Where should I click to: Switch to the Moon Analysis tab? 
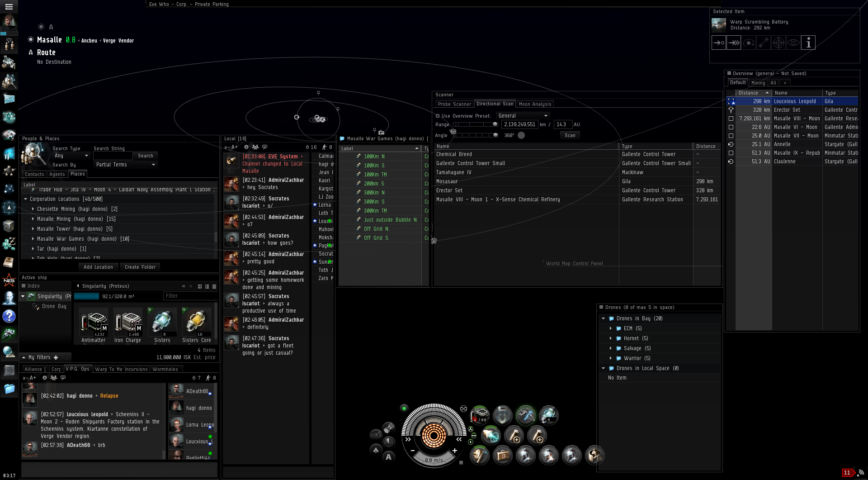pyautogui.click(x=535, y=104)
